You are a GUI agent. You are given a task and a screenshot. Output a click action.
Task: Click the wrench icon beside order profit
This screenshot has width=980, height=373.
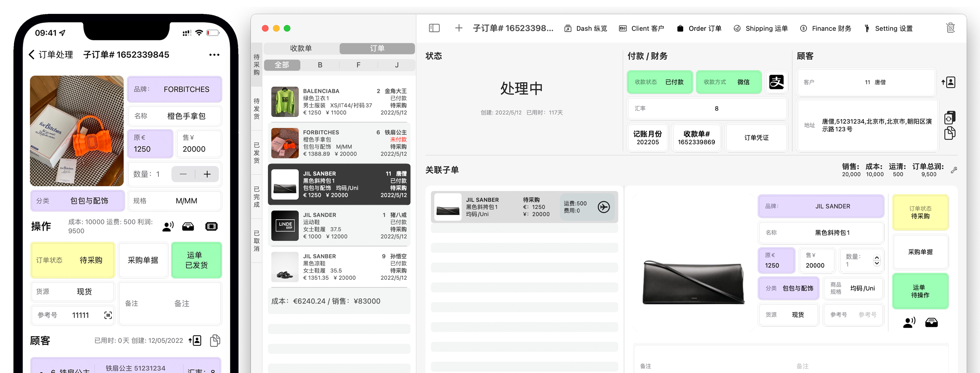point(954,170)
